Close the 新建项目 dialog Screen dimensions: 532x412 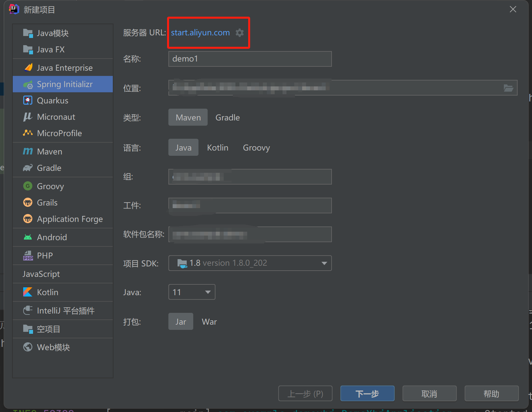(513, 9)
